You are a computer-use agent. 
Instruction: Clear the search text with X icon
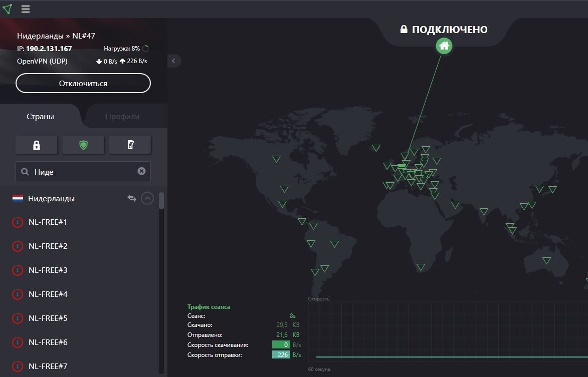click(141, 171)
